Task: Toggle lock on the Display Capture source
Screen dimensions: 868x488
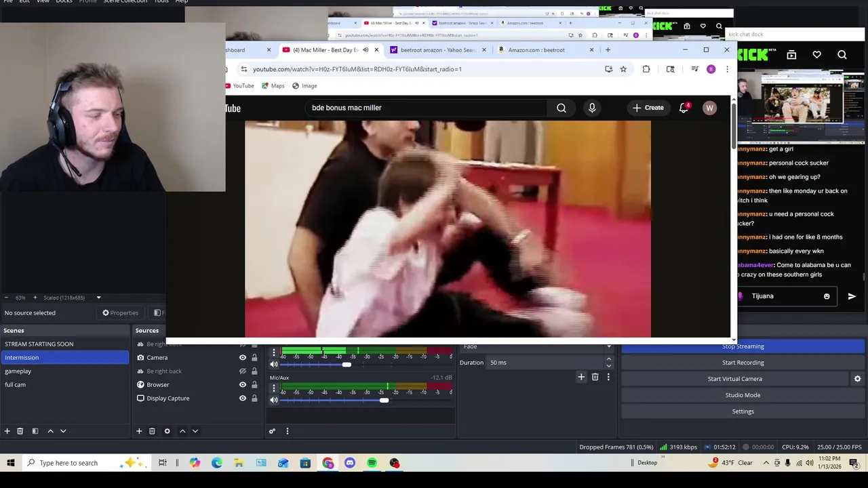Action: (254, 399)
